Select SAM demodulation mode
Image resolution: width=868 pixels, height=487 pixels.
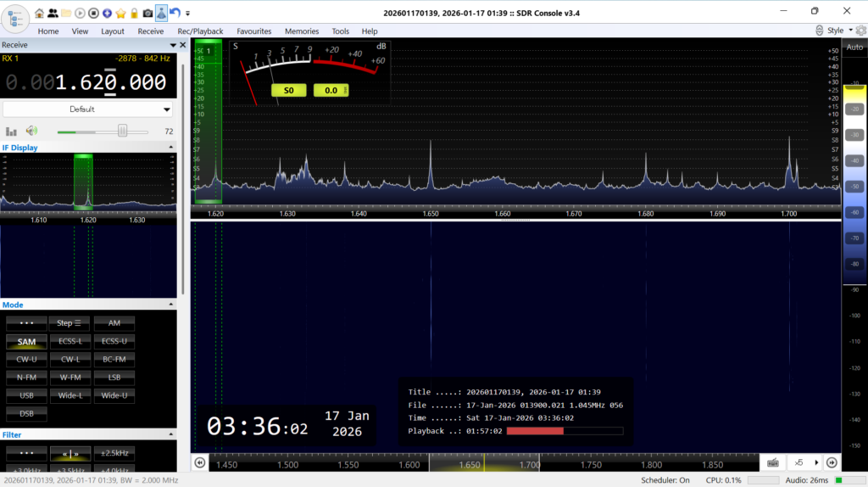point(26,341)
